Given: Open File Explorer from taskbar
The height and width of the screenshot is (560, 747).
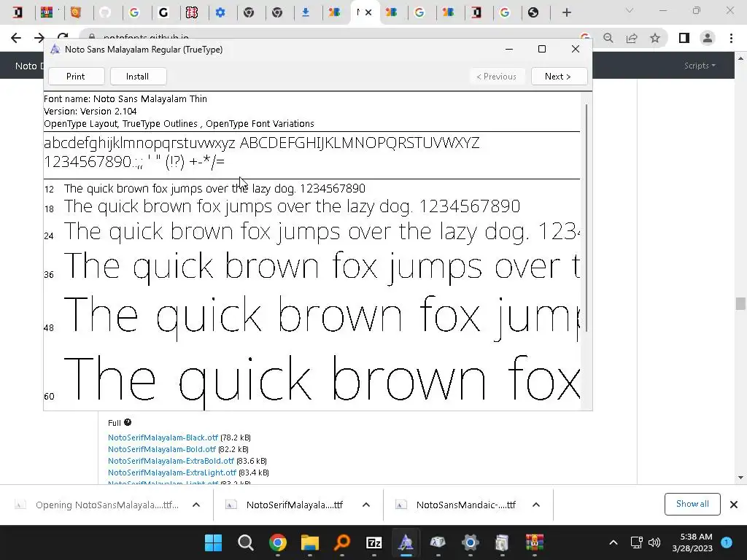Looking at the screenshot, I should (309, 542).
